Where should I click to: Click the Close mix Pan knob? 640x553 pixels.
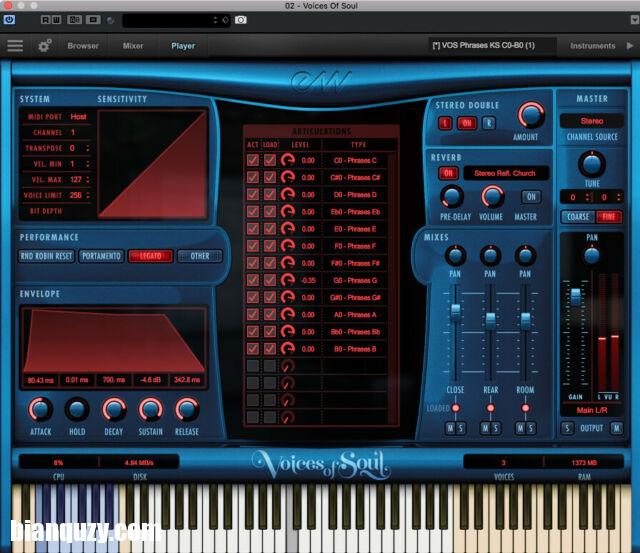[455, 256]
